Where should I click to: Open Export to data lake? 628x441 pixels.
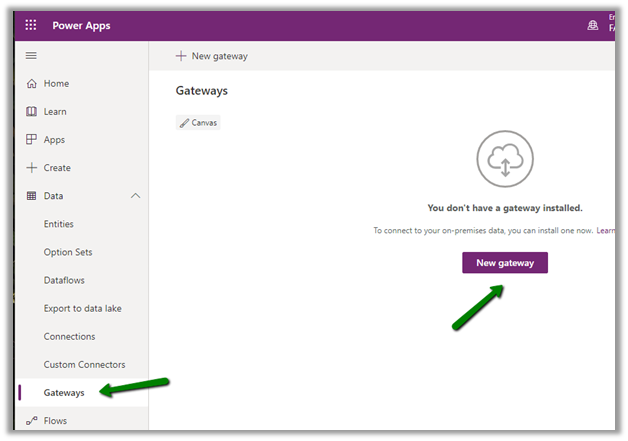pyautogui.click(x=83, y=308)
